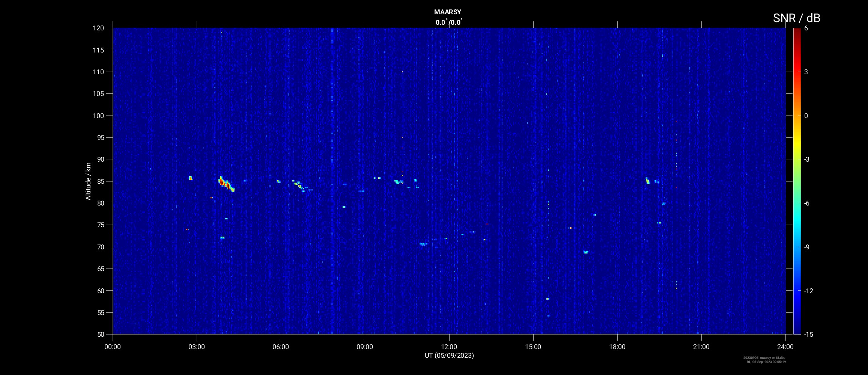Click the 21:00 time tick label

point(701,347)
